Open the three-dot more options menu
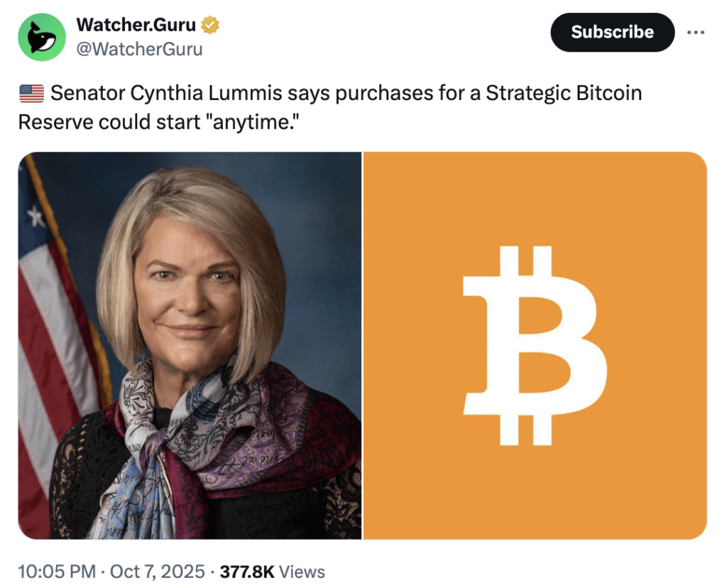Image resolution: width=727 pixels, height=588 pixels. [696, 33]
